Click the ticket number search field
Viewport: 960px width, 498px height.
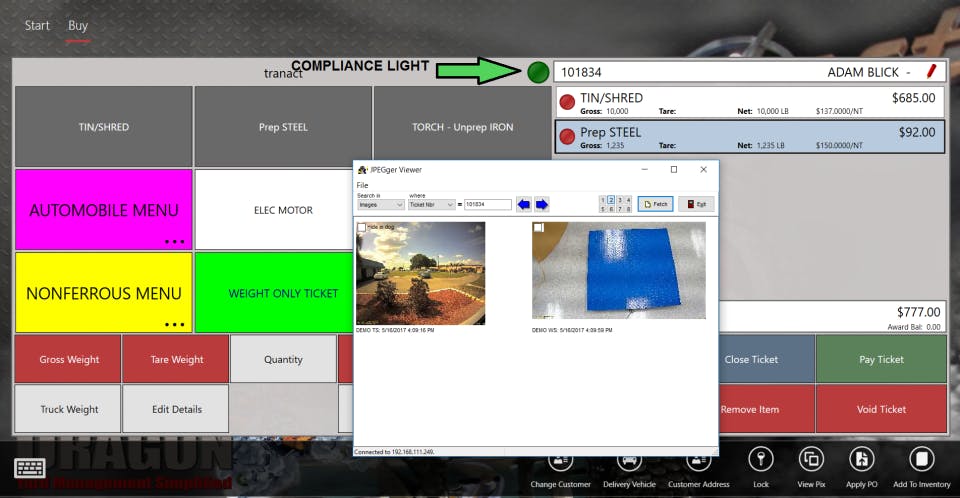click(x=488, y=205)
